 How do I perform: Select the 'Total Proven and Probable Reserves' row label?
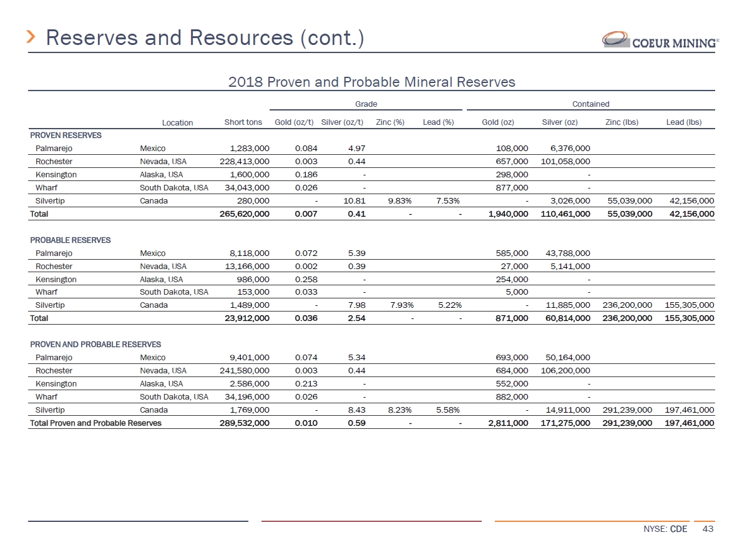pos(95,423)
